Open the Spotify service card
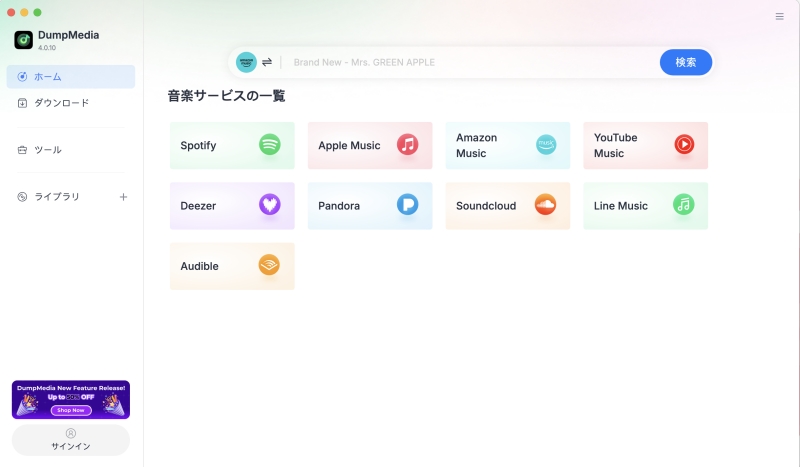 (232, 145)
